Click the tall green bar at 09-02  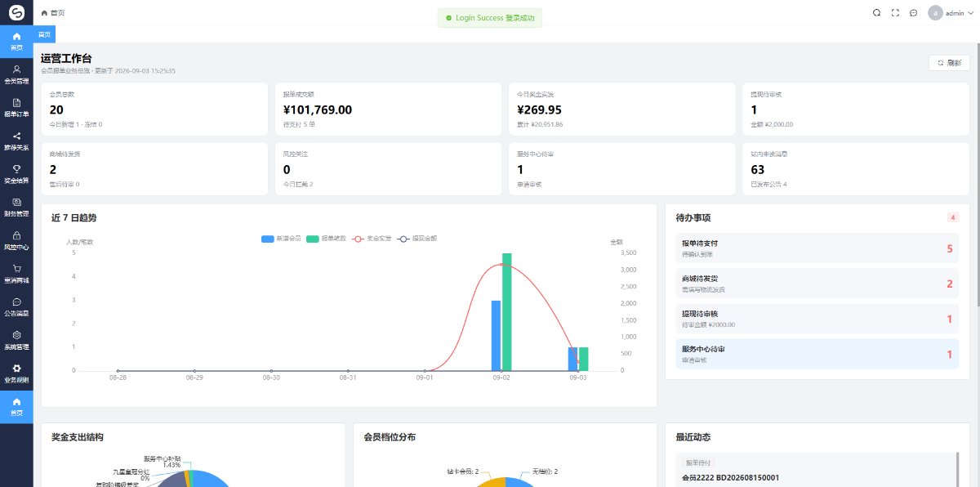pos(506,311)
